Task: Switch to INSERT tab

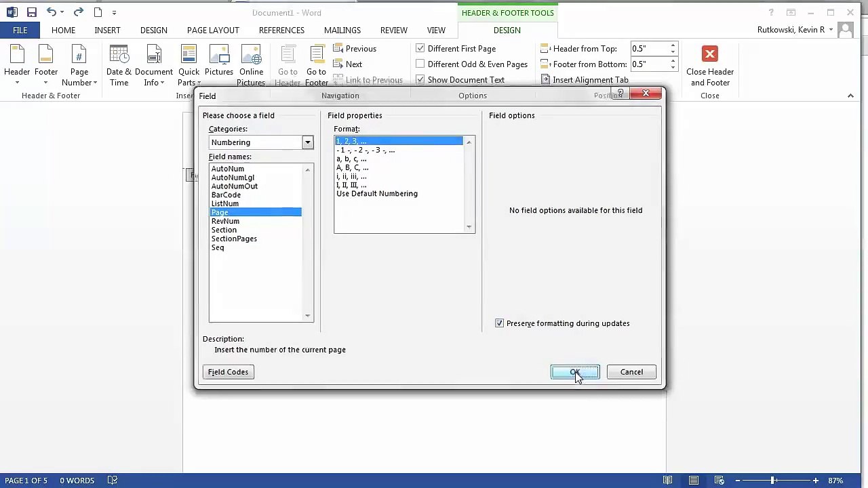Action: pyautogui.click(x=107, y=30)
